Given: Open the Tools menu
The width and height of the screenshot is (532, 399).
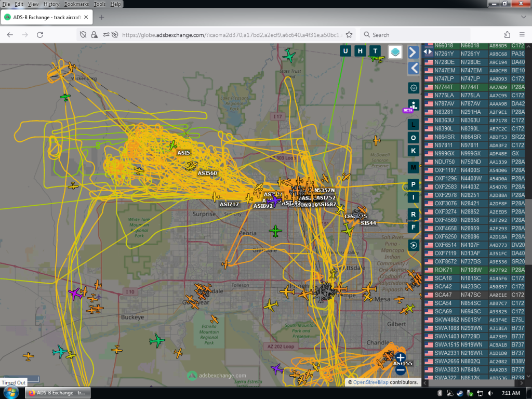Looking at the screenshot, I should 99,4.
